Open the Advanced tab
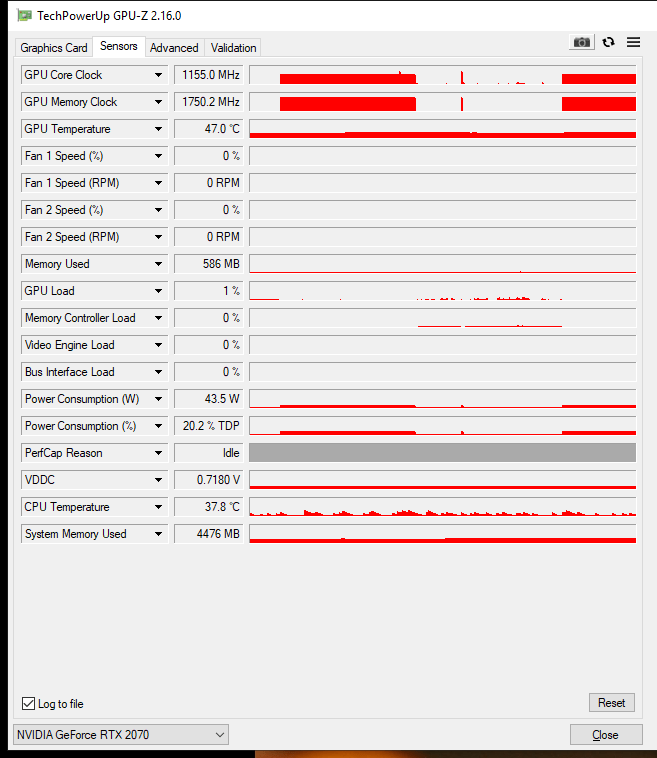This screenshot has width=657, height=758. coord(174,48)
